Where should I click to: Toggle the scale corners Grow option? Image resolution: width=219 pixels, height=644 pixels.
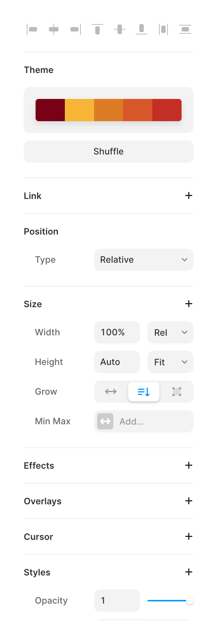pos(176,391)
